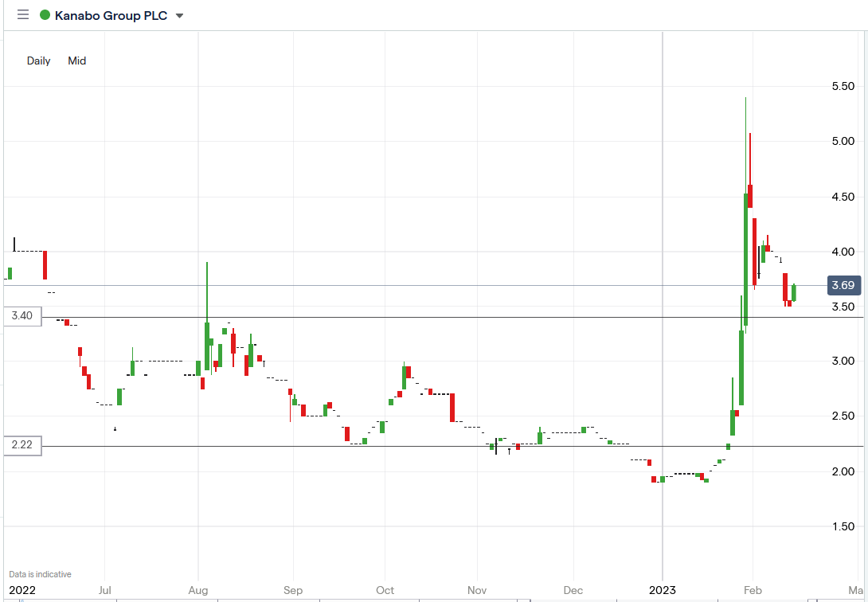
Task: Click the Oct label on time axis
Action: tap(385, 590)
